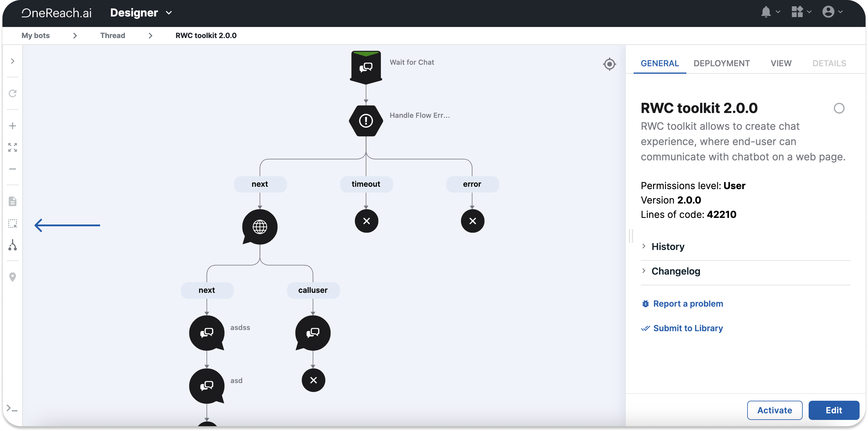Click the location pin icon in sidebar
Image resolution: width=868 pixels, height=431 pixels.
[13, 277]
